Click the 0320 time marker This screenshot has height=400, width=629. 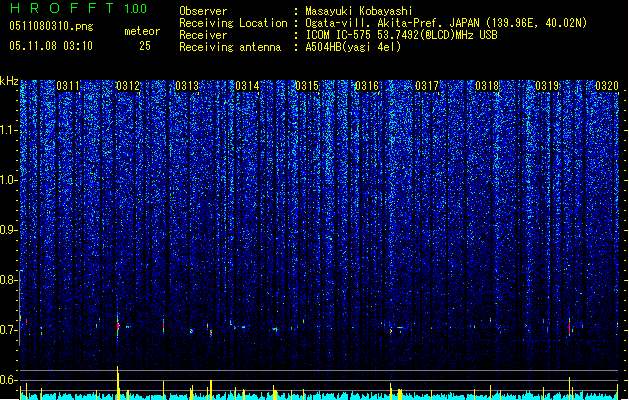[x=607, y=85]
